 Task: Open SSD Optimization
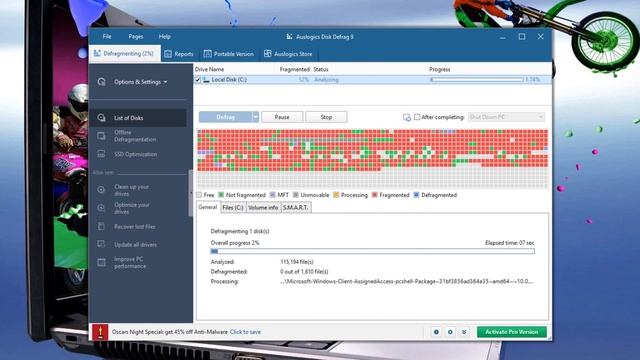coord(136,154)
